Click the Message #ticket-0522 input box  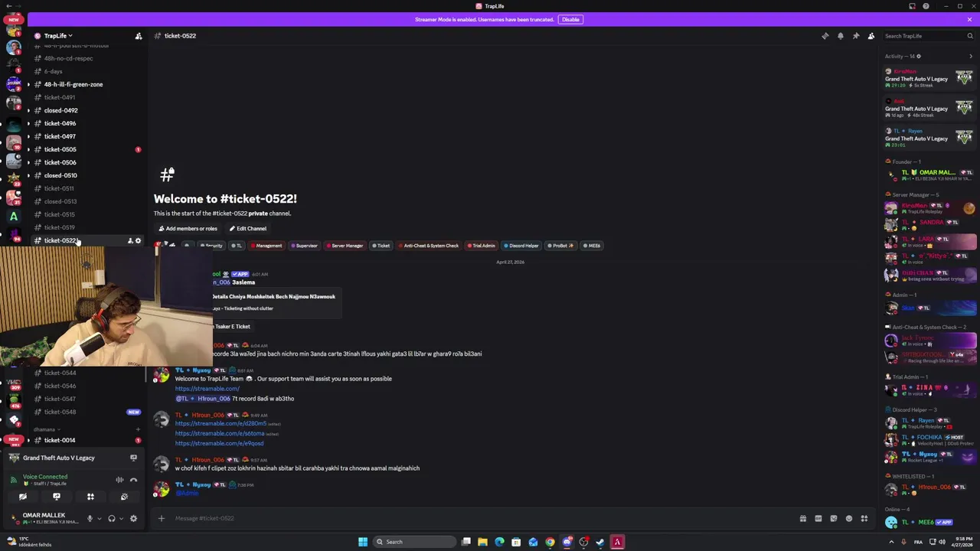pos(482,518)
